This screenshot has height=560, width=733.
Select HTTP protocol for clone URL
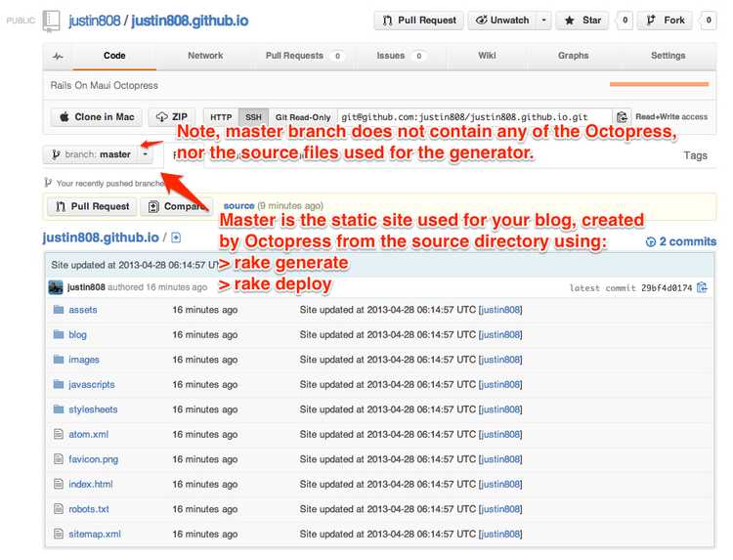tap(221, 117)
